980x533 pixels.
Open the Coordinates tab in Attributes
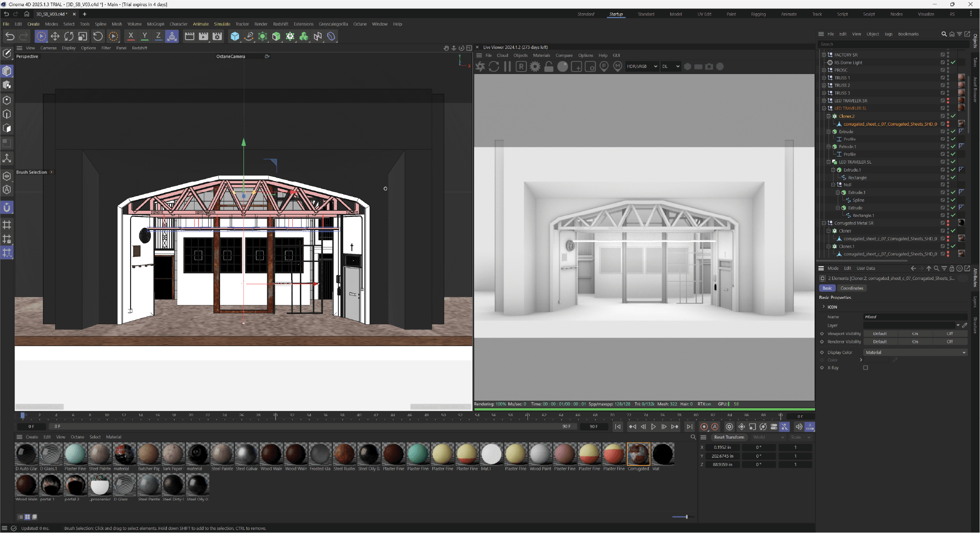pyautogui.click(x=851, y=288)
